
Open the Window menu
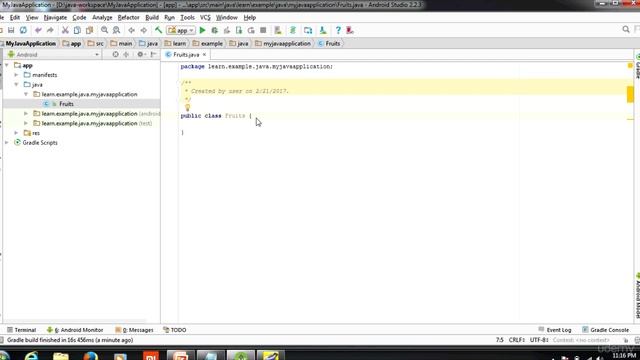(227, 18)
